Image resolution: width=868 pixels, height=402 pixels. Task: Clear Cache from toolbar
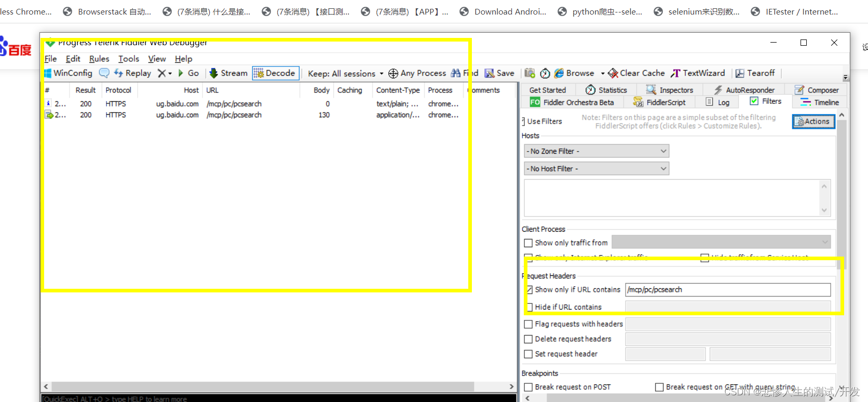click(x=636, y=73)
